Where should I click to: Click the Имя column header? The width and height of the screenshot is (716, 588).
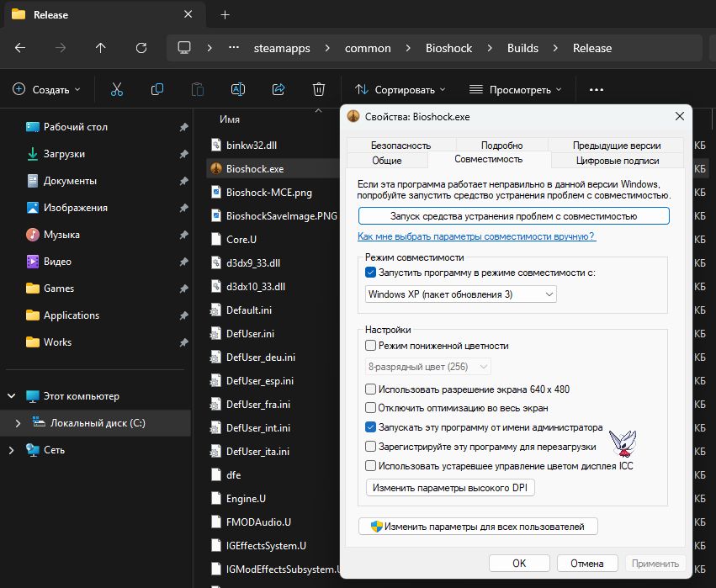coord(230,119)
